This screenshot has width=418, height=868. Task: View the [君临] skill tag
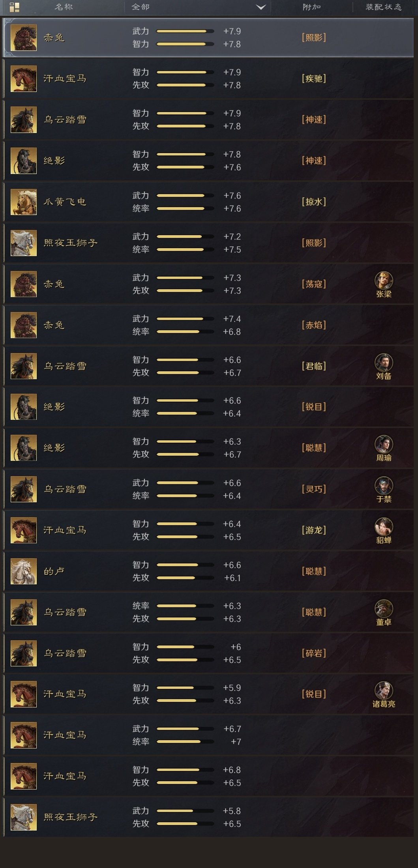click(x=314, y=366)
